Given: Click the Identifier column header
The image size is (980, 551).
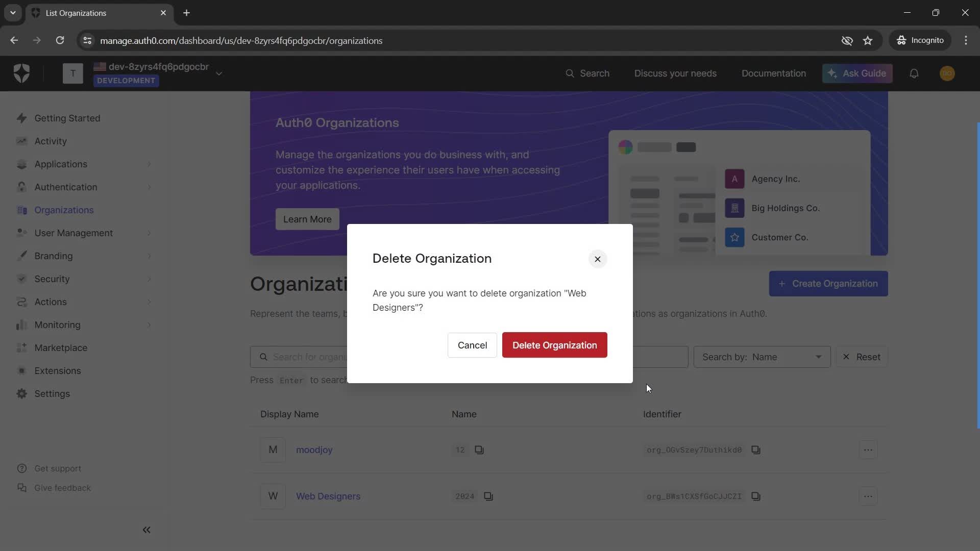Looking at the screenshot, I should (x=662, y=414).
